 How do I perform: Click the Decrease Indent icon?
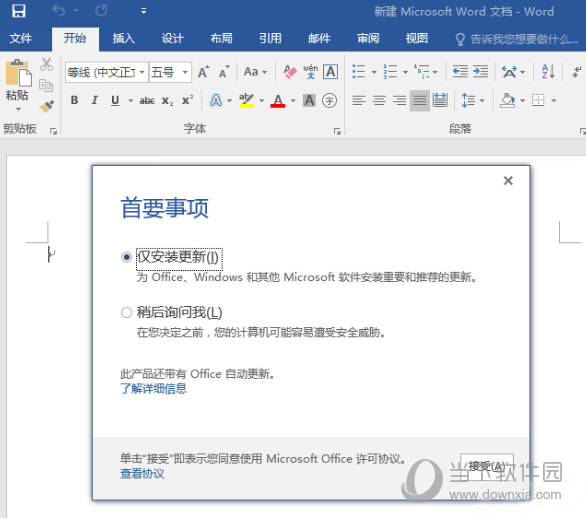[x=460, y=71]
